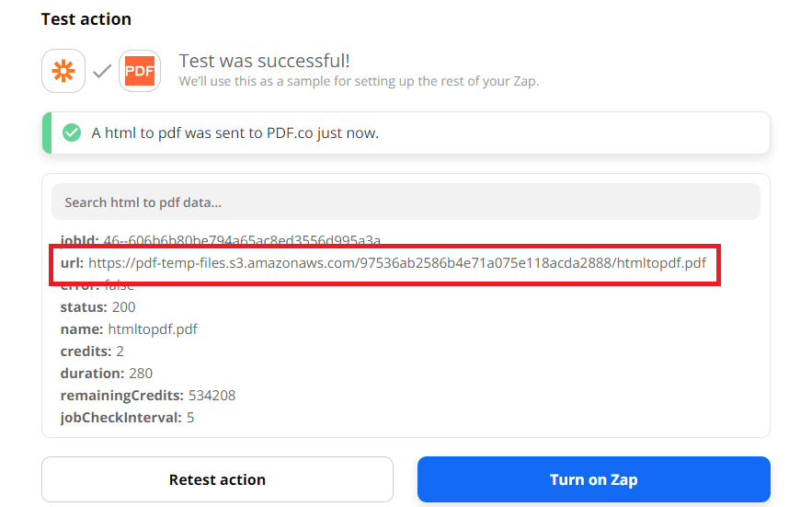Click the Test action section heading
This screenshot has height=507, width=812.
click(86, 19)
